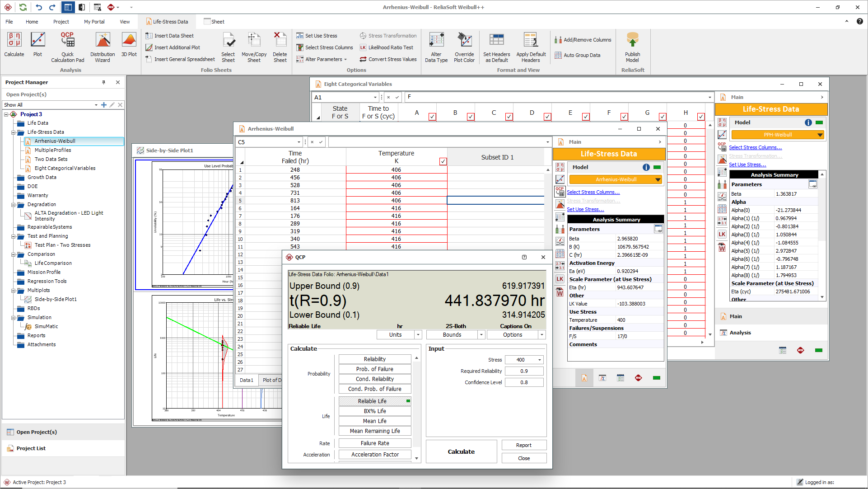This screenshot has width=868, height=489.
Task: Open the My Portal ribbon tab
Action: pos(94,22)
